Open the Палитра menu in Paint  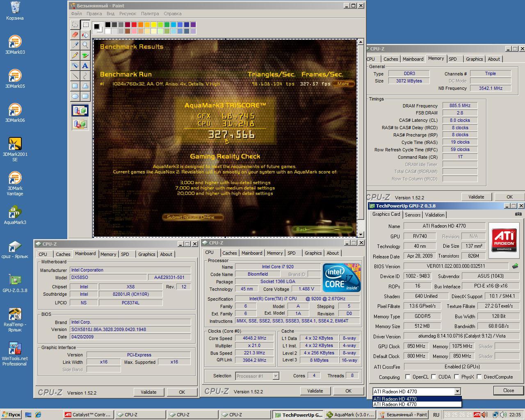(x=150, y=14)
